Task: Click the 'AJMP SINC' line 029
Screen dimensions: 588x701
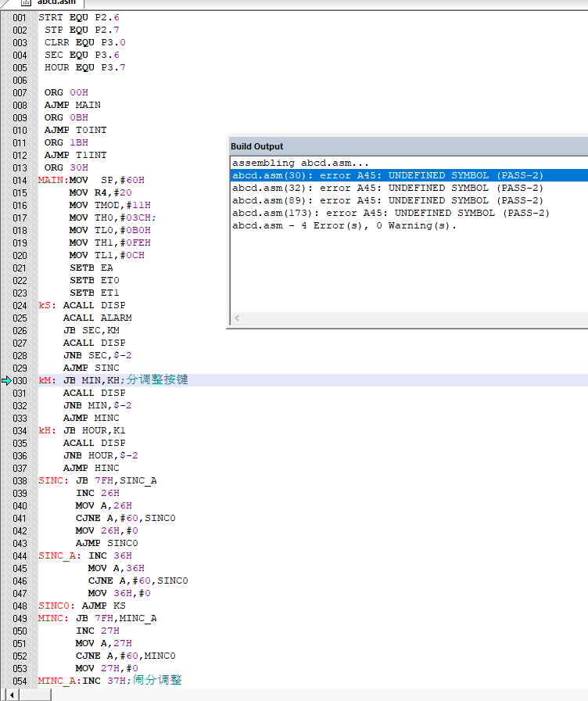Action: point(91,368)
